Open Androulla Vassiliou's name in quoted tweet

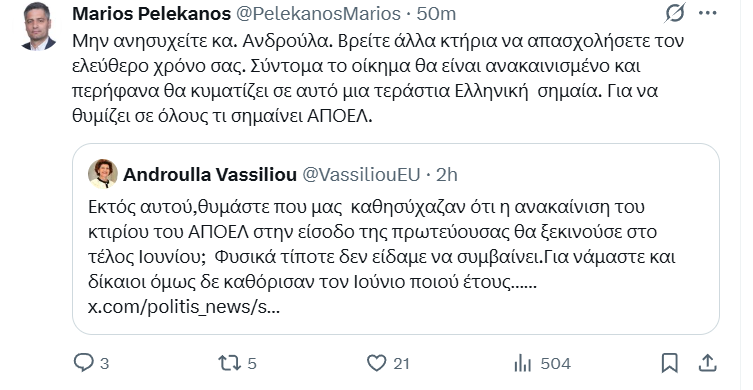click(x=210, y=175)
